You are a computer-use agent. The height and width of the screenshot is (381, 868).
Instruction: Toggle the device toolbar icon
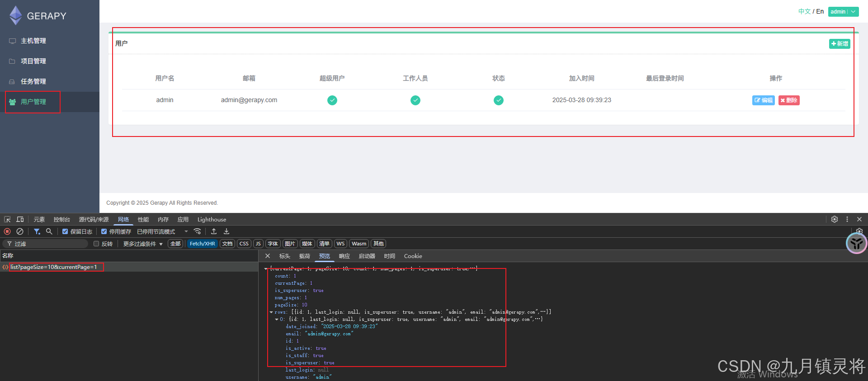coord(20,219)
